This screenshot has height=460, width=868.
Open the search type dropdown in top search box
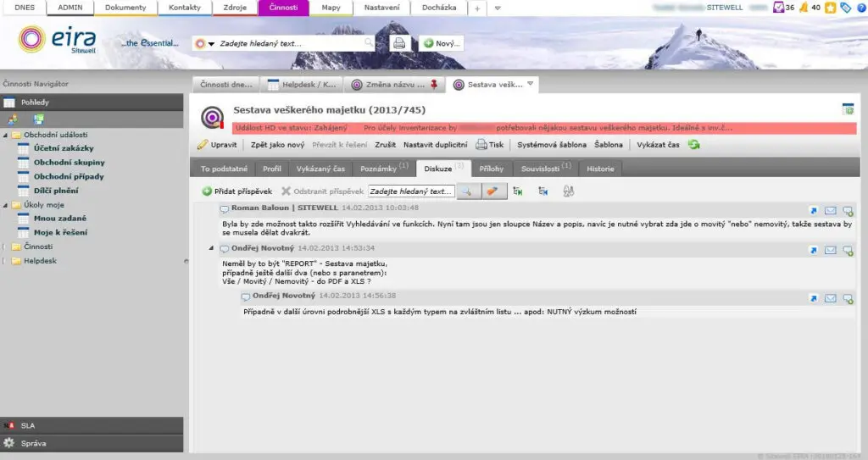point(211,43)
